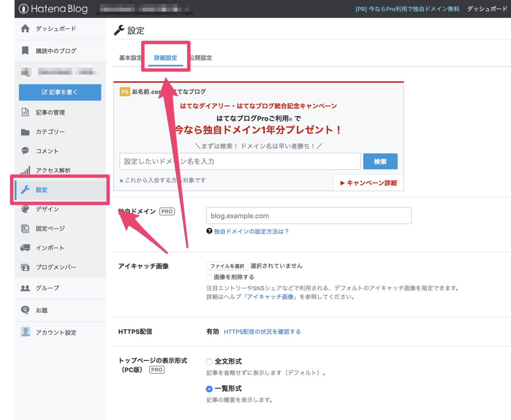Image resolution: width=511 pixels, height=420 pixels.
Task: Click the Hatena Blog logo icon
Action: (x=24, y=9)
